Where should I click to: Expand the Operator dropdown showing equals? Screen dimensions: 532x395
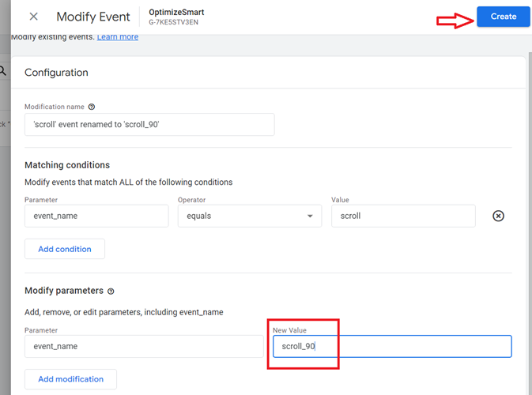(x=249, y=216)
